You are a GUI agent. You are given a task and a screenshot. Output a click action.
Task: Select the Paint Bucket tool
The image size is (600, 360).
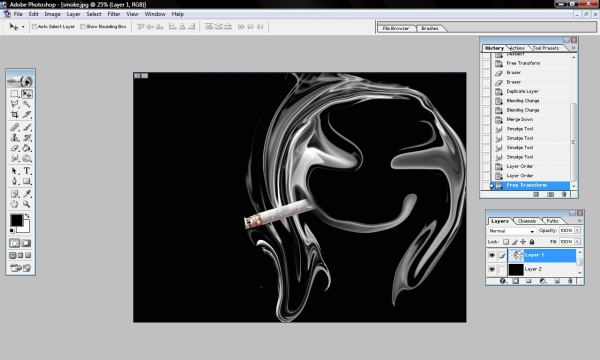pyautogui.click(x=27, y=148)
